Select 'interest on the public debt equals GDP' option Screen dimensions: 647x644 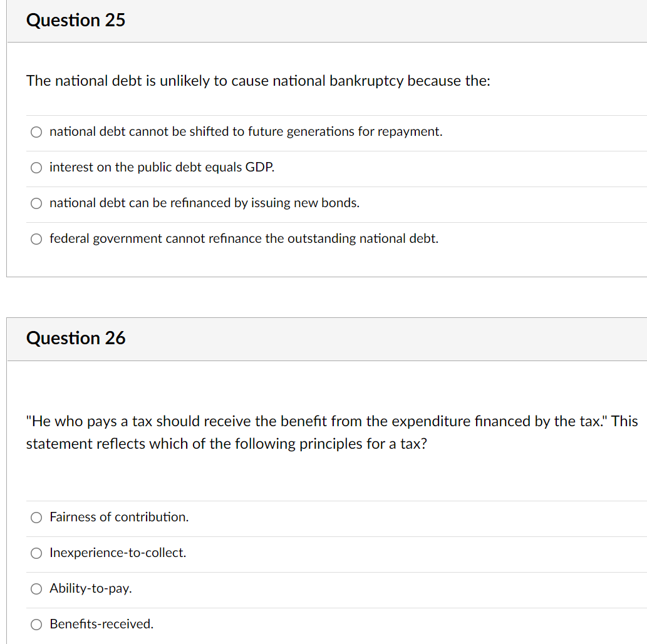pyautogui.click(x=36, y=168)
